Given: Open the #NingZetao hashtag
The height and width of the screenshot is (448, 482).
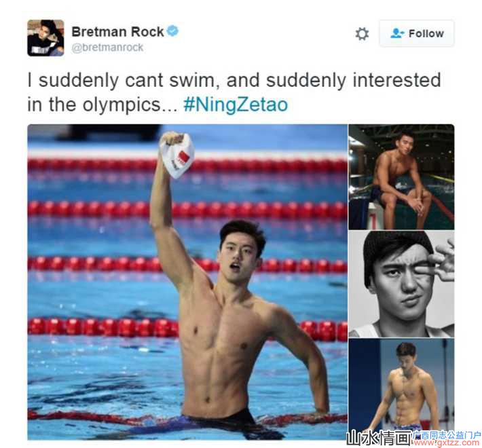Looking at the screenshot, I should coord(236,105).
